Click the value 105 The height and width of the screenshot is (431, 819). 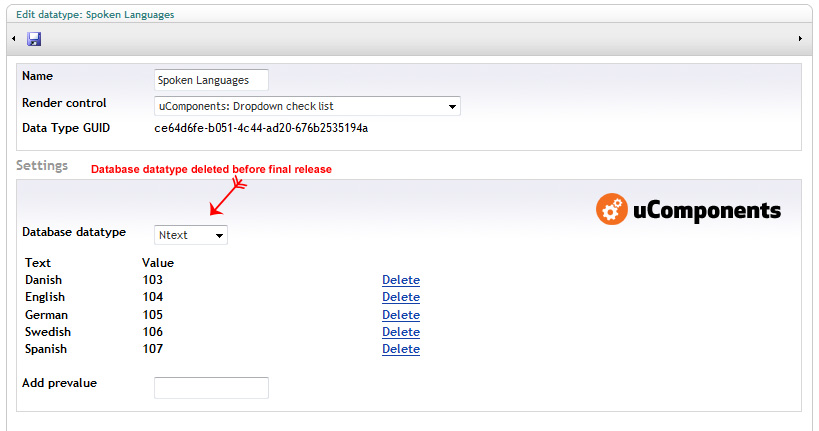coord(153,315)
